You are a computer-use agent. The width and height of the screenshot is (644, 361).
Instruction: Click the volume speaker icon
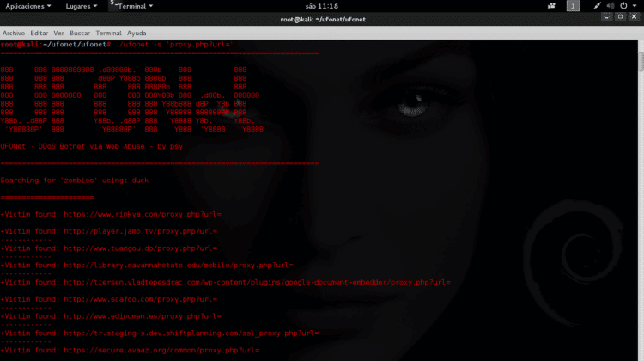coord(611,6)
